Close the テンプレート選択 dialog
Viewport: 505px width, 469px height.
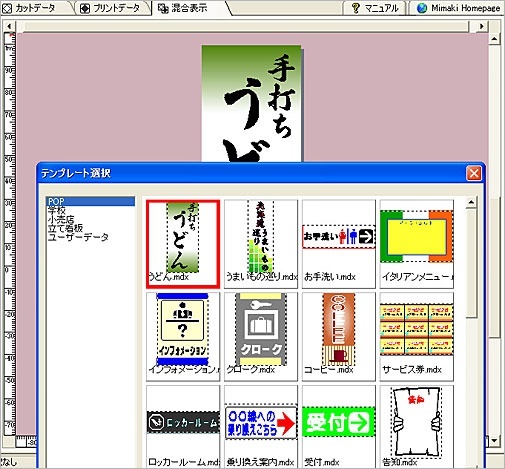(474, 173)
